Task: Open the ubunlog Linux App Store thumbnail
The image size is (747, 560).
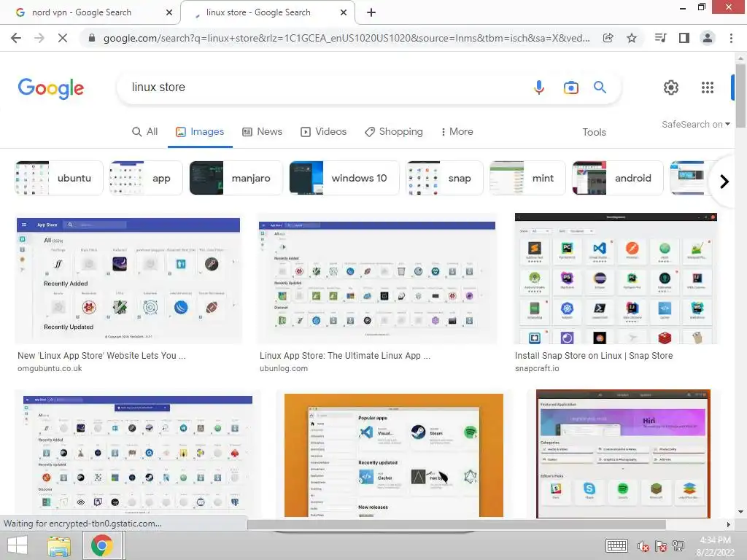Action: [x=377, y=279]
